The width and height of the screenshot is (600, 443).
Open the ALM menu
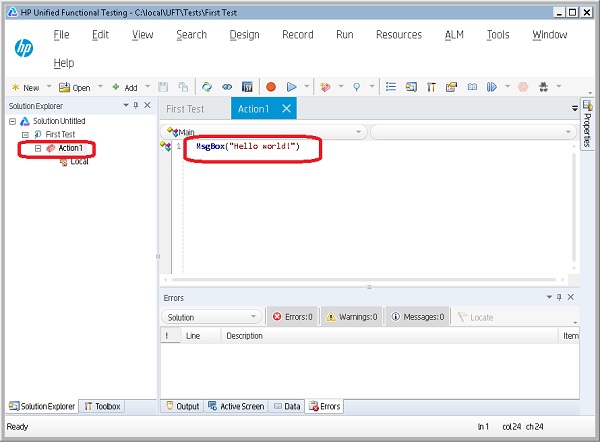point(454,35)
